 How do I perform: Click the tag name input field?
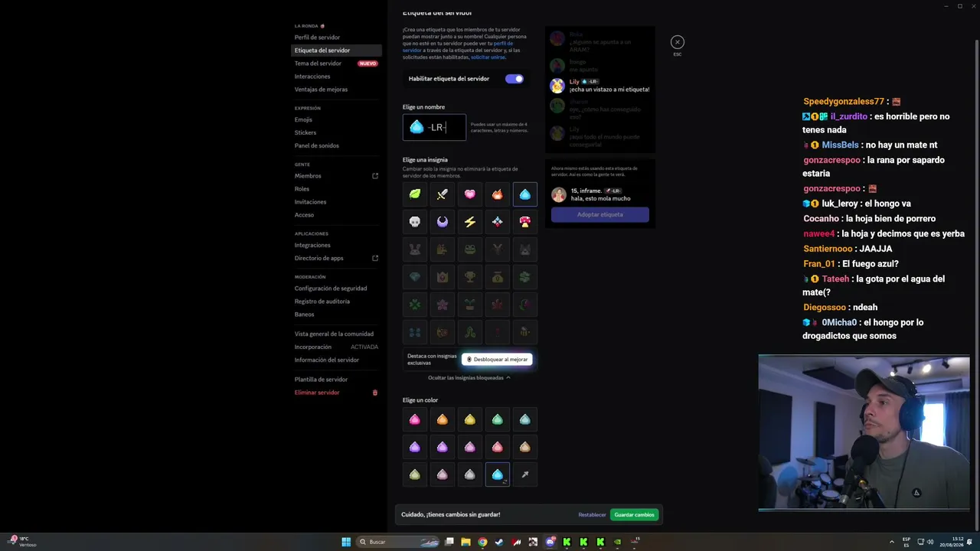(x=434, y=127)
